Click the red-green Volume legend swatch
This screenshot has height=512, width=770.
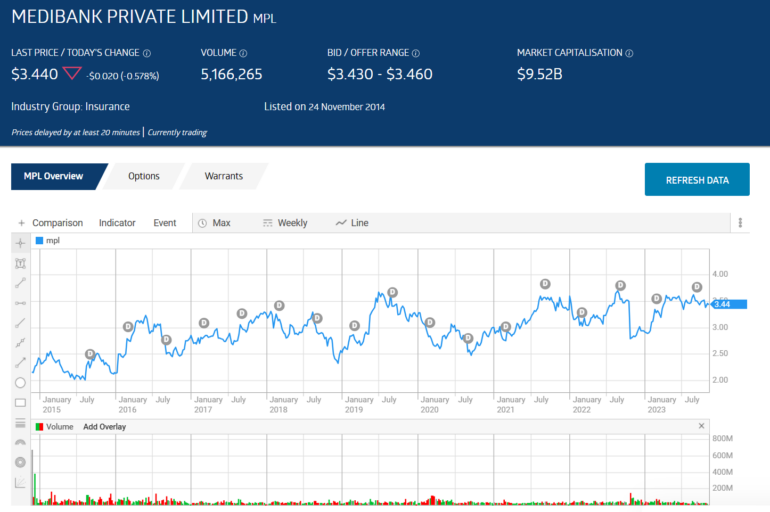pyautogui.click(x=39, y=427)
